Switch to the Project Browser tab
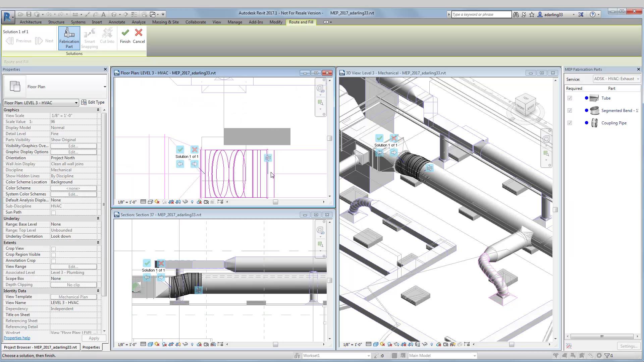The width and height of the screenshot is (644, 362). (x=40, y=347)
